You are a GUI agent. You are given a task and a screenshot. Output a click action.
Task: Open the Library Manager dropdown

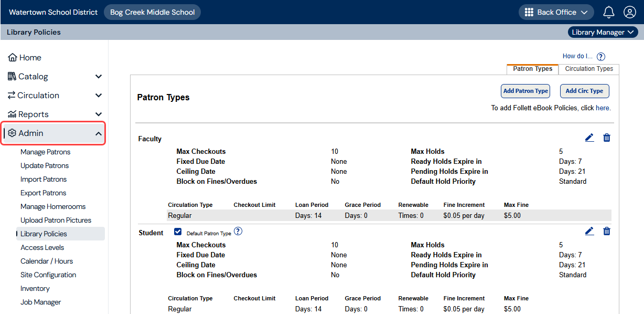click(x=603, y=32)
